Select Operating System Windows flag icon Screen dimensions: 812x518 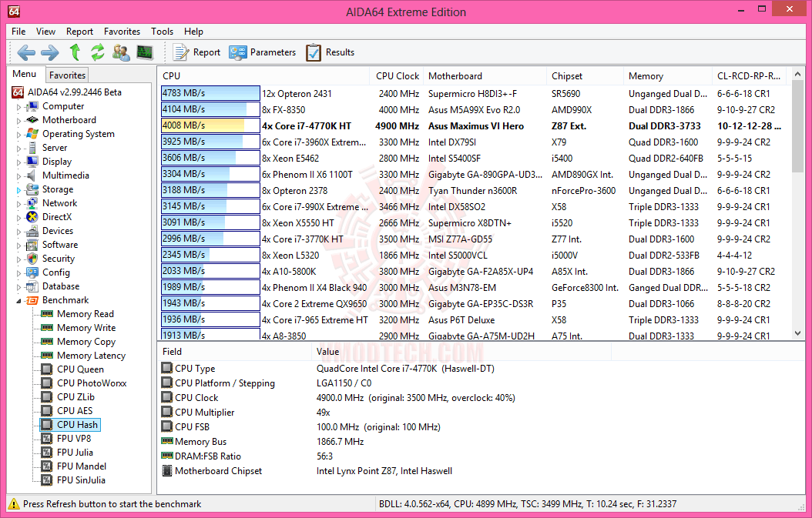(x=32, y=133)
